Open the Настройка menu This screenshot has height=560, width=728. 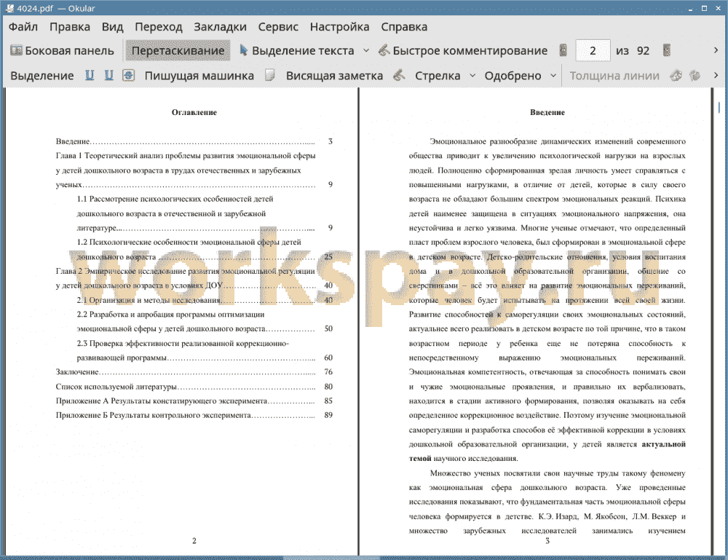click(x=339, y=27)
